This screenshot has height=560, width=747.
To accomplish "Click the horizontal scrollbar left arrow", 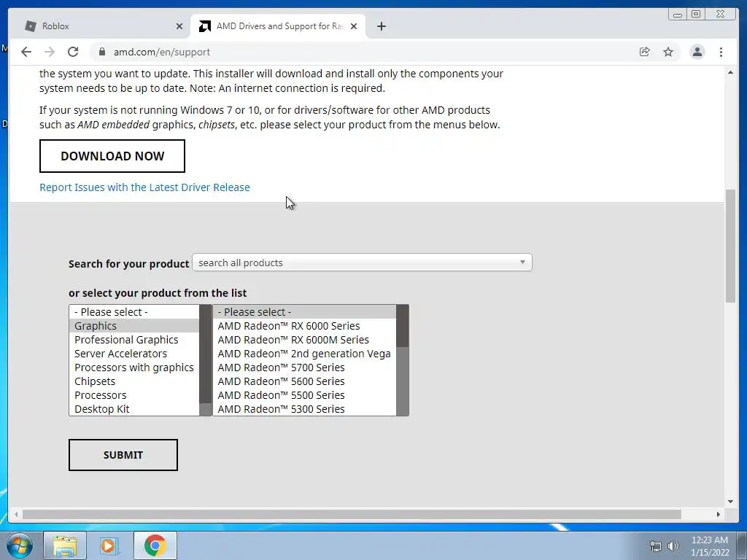I will [16, 514].
